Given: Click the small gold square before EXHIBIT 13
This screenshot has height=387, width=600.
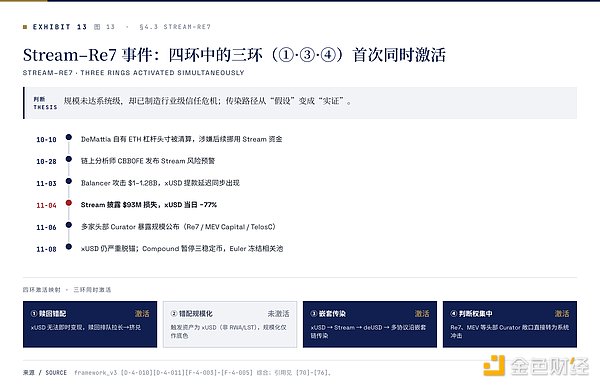Looking at the screenshot, I should tap(25, 27).
